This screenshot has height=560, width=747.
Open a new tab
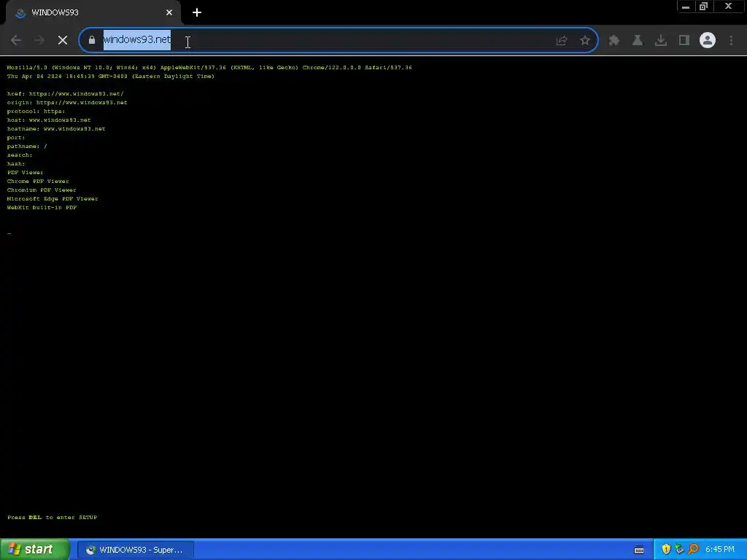tap(197, 13)
